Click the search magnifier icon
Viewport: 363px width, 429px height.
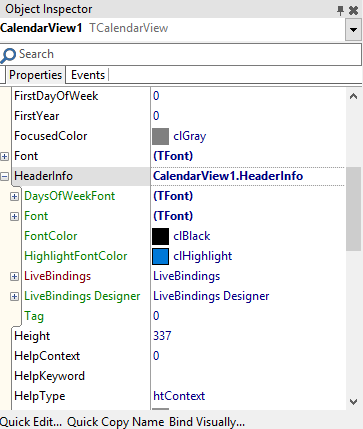tap(8, 55)
